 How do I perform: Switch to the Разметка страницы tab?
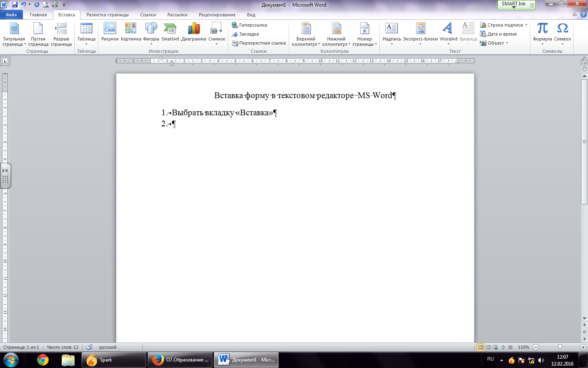107,15
